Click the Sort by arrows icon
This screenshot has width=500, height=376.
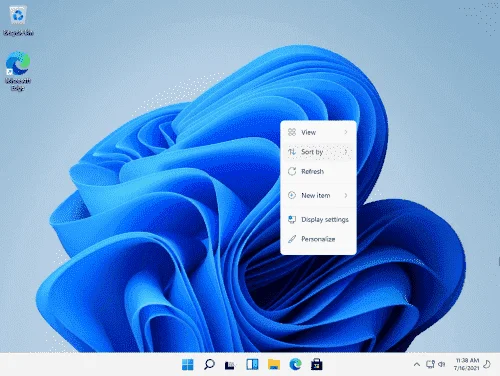click(292, 152)
